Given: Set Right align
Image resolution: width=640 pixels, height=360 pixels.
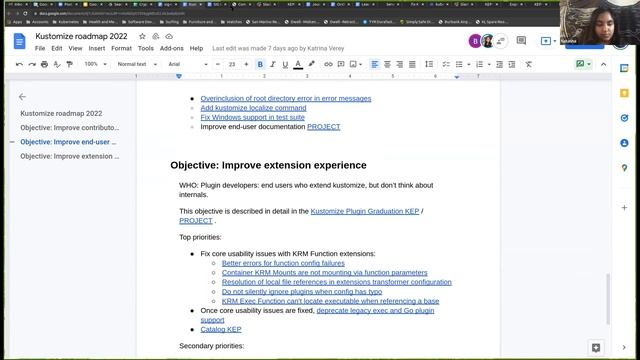Looking at the screenshot, I should [400, 64].
